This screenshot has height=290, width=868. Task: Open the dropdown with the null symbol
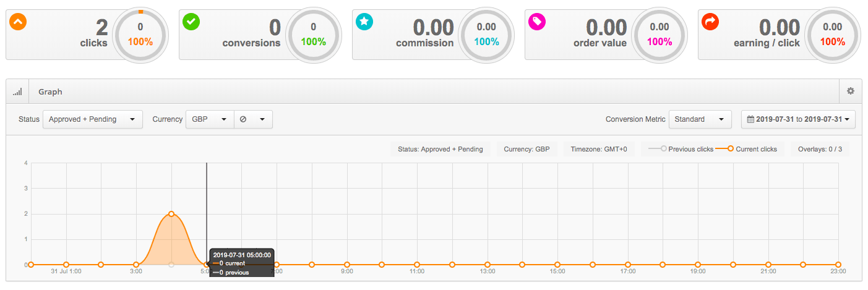(x=253, y=119)
